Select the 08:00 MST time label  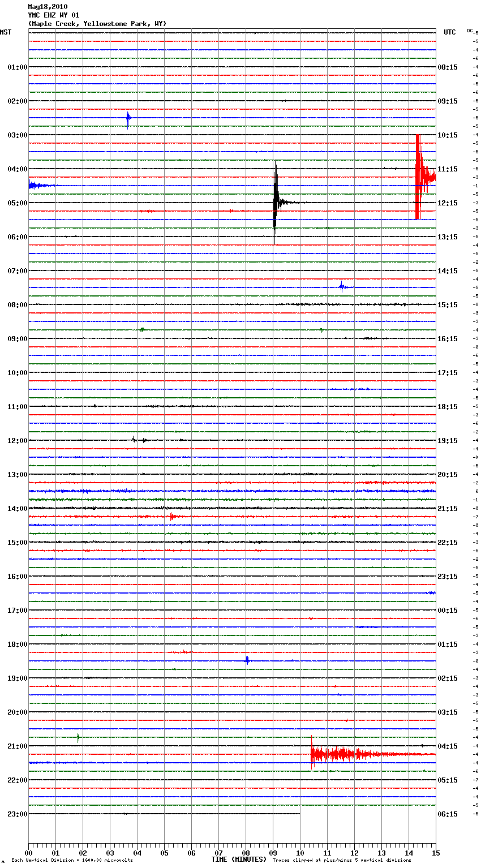[x=17, y=305]
